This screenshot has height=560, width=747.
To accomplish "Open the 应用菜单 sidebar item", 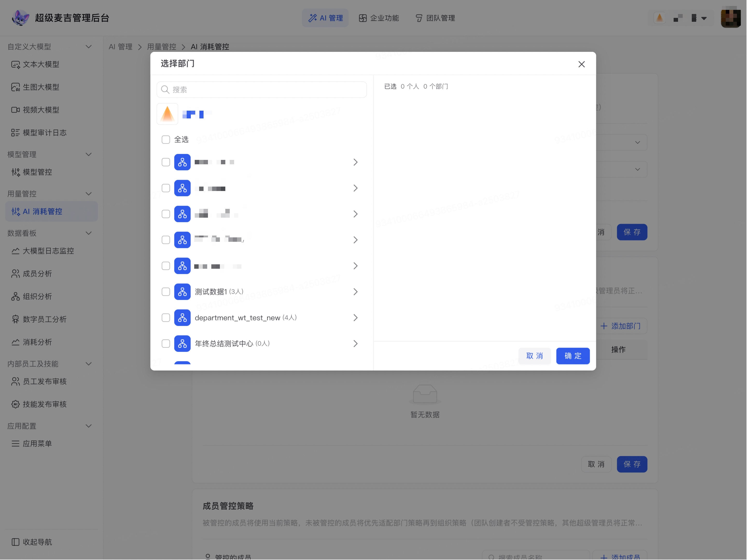I will pyautogui.click(x=51, y=444).
